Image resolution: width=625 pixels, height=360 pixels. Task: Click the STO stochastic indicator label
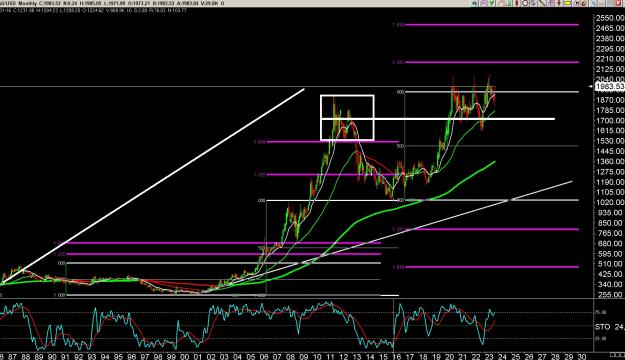pyautogui.click(x=602, y=327)
